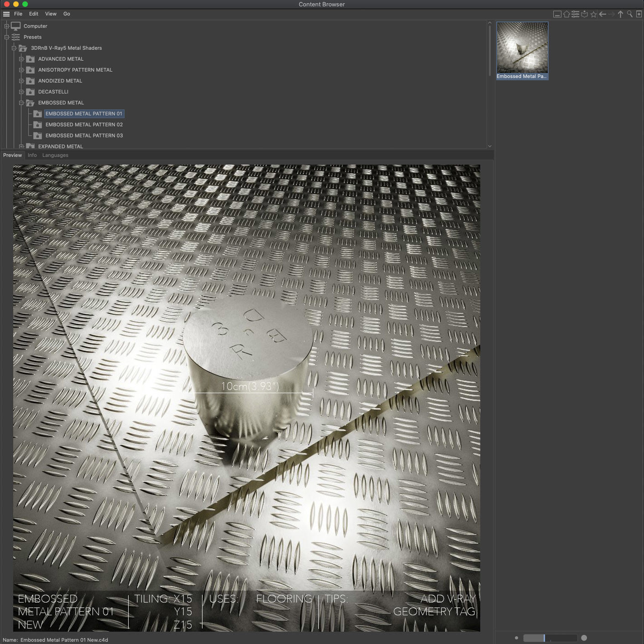Open search with the magnifier icon

630,14
